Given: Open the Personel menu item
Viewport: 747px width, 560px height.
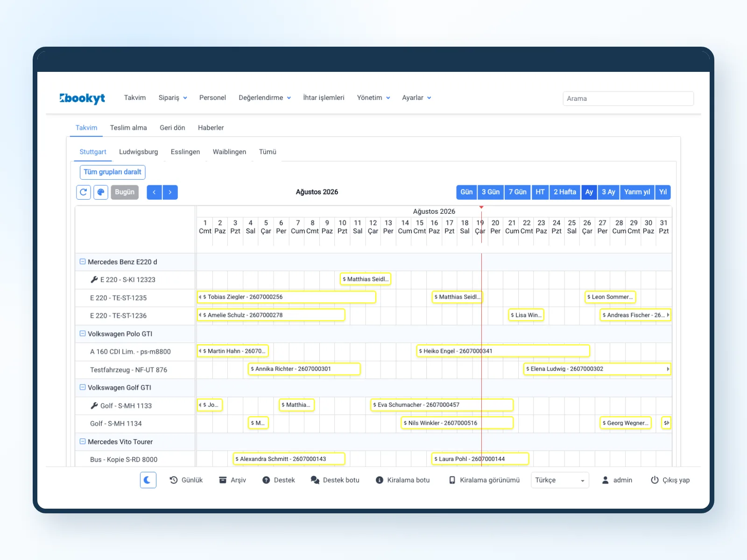Looking at the screenshot, I should 212,98.
